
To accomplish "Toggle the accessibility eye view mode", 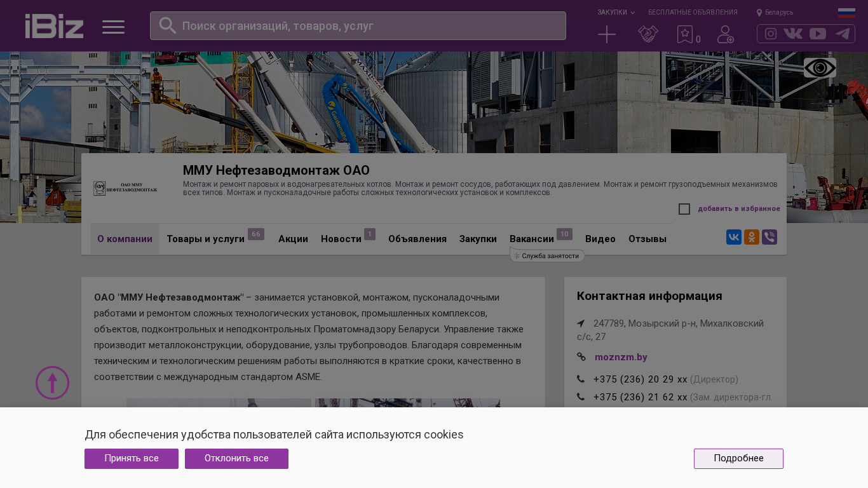I will coord(820,68).
